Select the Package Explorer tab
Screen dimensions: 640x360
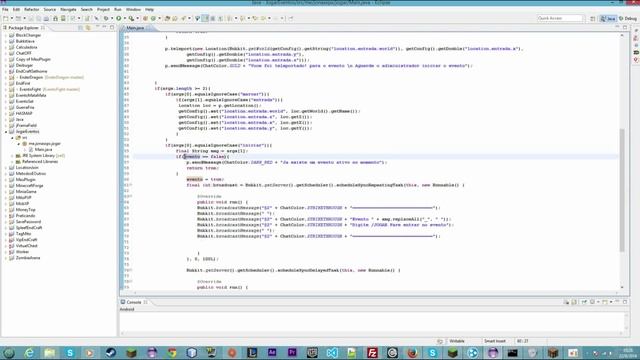pyautogui.click(x=23, y=28)
